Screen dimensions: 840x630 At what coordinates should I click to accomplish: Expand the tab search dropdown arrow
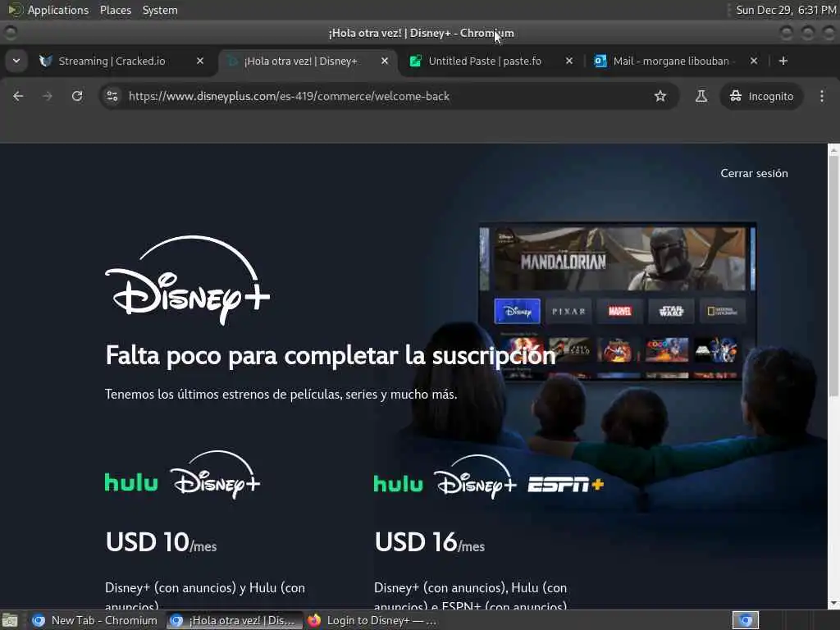pyautogui.click(x=16, y=61)
